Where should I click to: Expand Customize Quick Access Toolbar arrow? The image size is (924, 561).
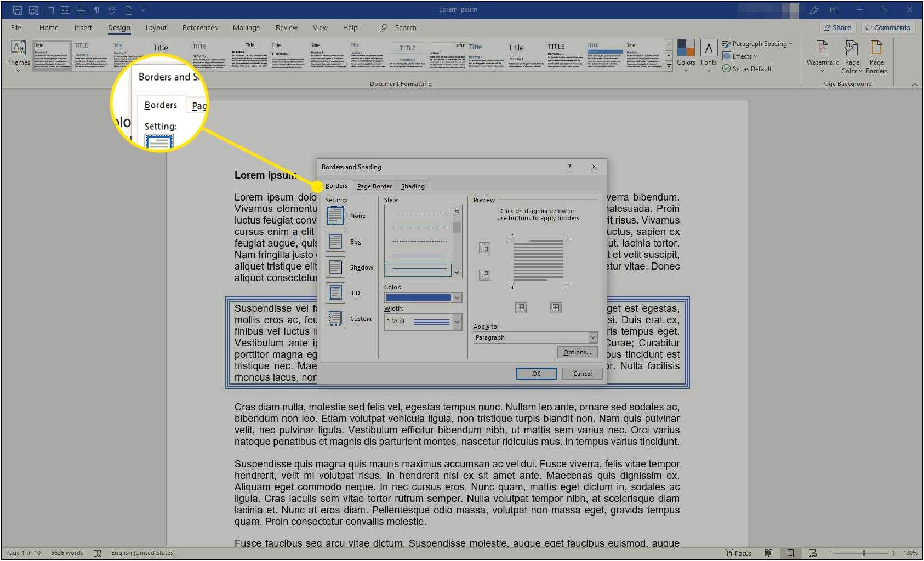[143, 10]
